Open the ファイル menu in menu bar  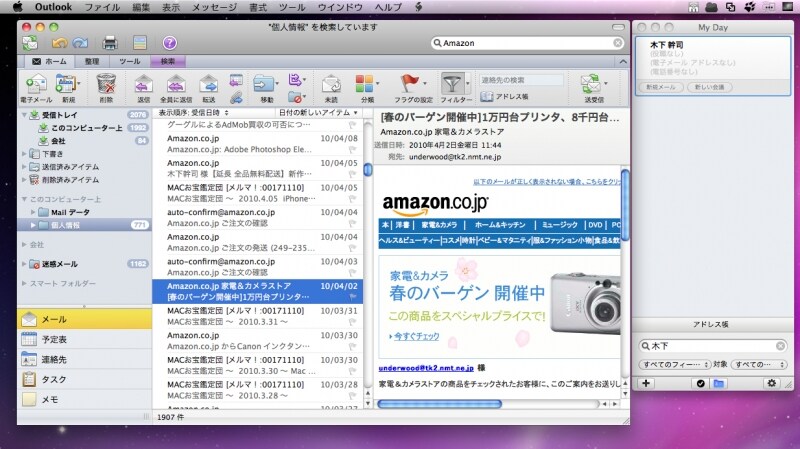click(x=102, y=7)
